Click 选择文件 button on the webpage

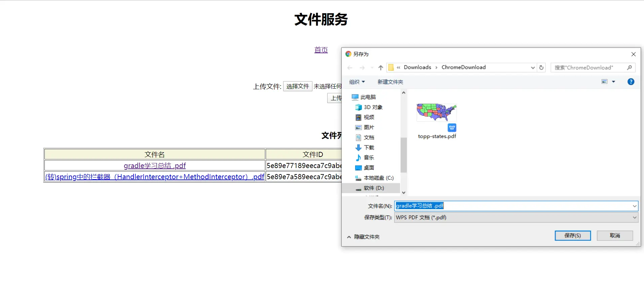tap(298, 86)
